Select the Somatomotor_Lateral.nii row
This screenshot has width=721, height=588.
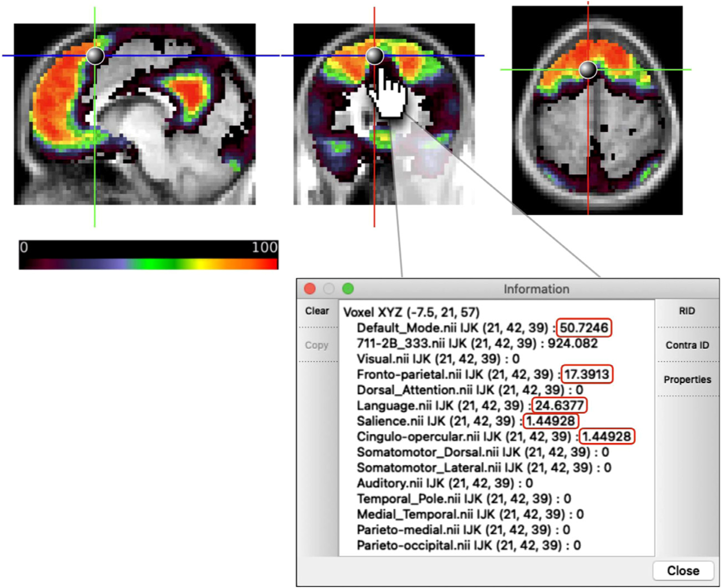point(484,468)
